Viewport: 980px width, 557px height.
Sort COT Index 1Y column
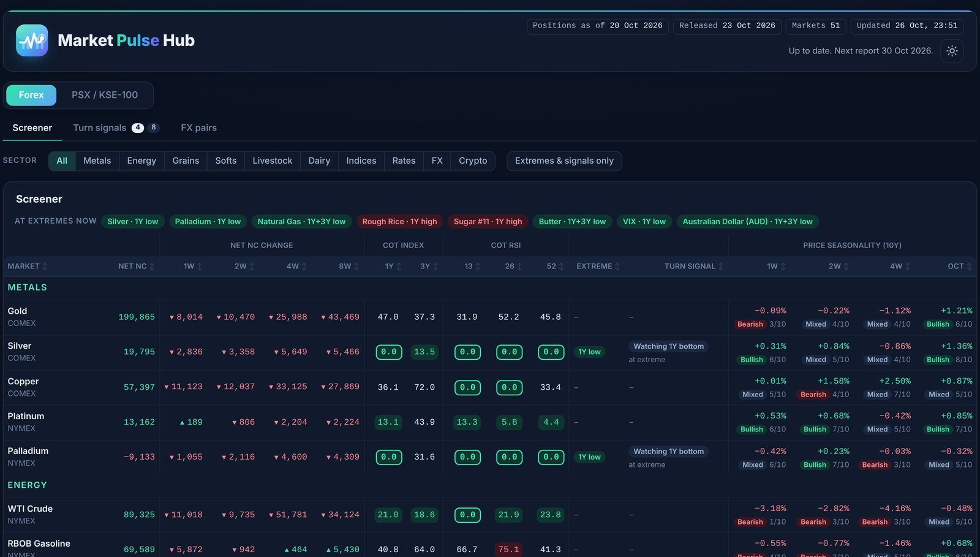(393, 267)
